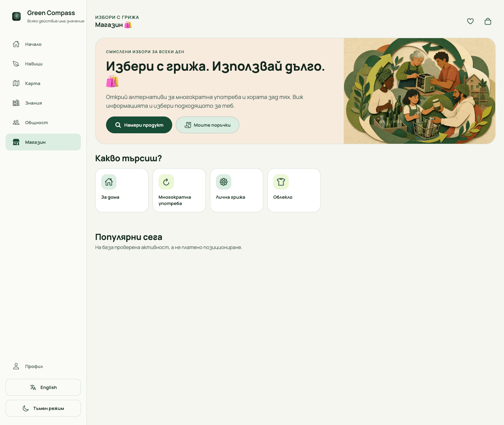Image resolution: width=504 pixels, height=425 pixels.
Task: Click the receipt icon in Моите поръчки
Action: tap(188, 125)
